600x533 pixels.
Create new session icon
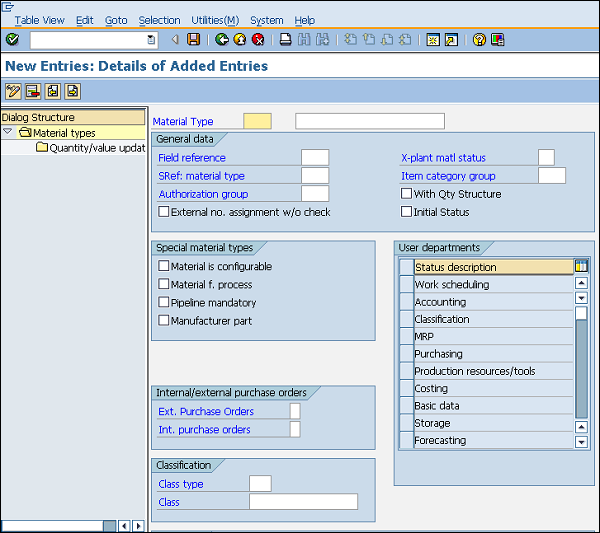[x=433, y=39]
